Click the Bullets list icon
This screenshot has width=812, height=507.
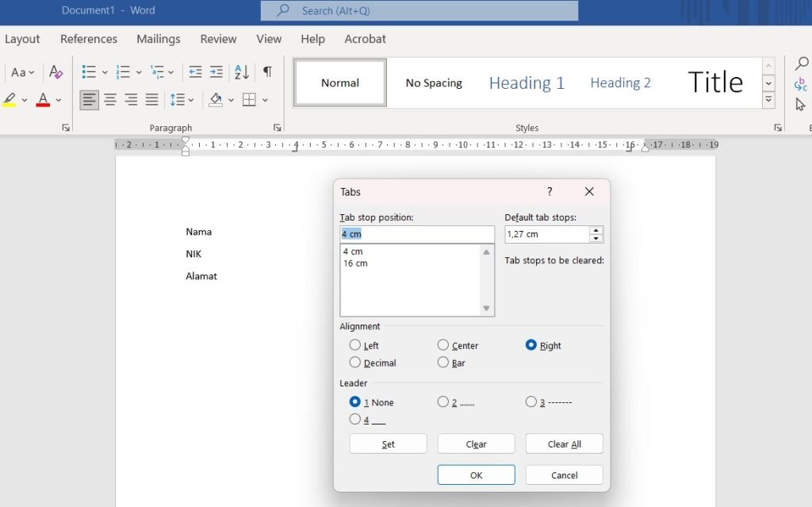point(89,72)
